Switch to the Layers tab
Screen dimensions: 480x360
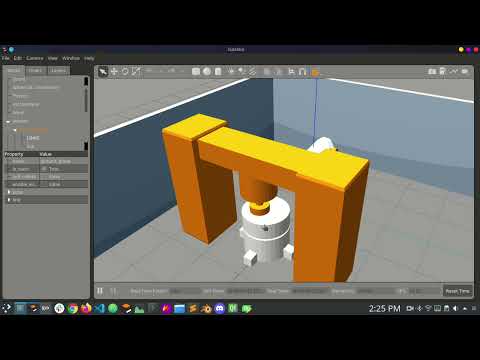click(x=58, y=70)
